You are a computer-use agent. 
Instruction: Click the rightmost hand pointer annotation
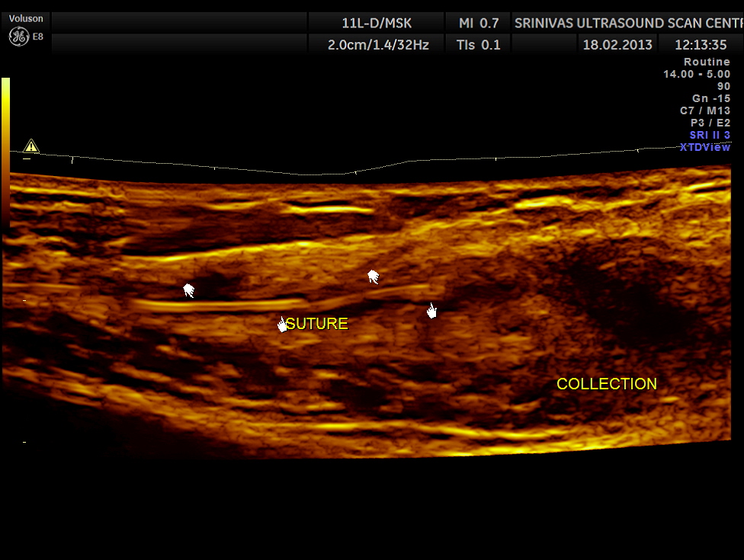[x=431, y=310]
